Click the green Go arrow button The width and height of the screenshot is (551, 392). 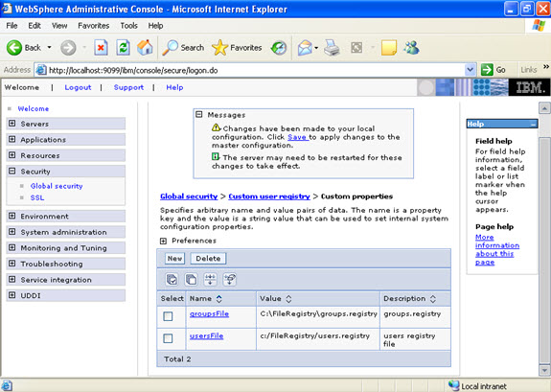[x=487, y=70]
